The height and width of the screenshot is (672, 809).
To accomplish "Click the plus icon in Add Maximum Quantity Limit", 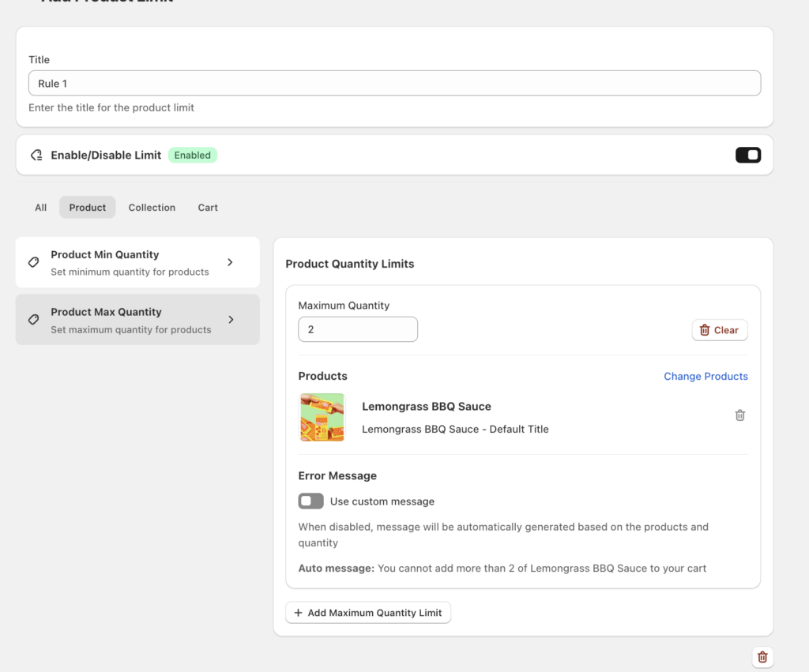I will coord(298,613).
